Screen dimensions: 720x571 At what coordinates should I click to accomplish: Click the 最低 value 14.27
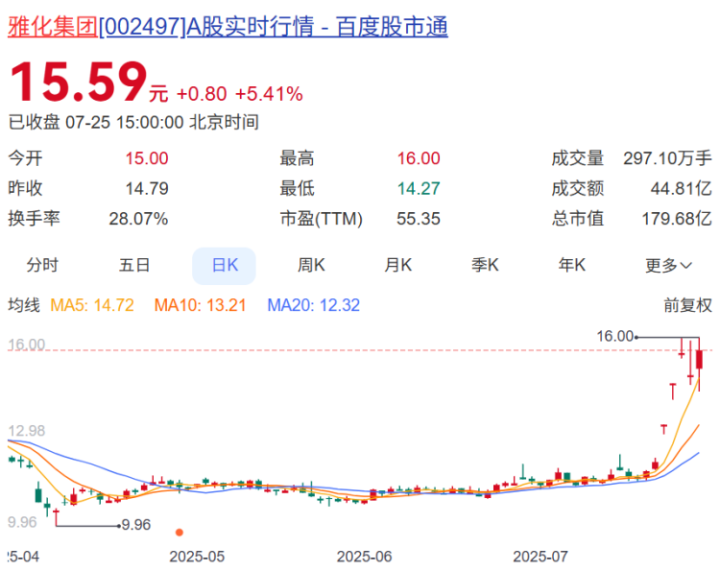[418, 189]
